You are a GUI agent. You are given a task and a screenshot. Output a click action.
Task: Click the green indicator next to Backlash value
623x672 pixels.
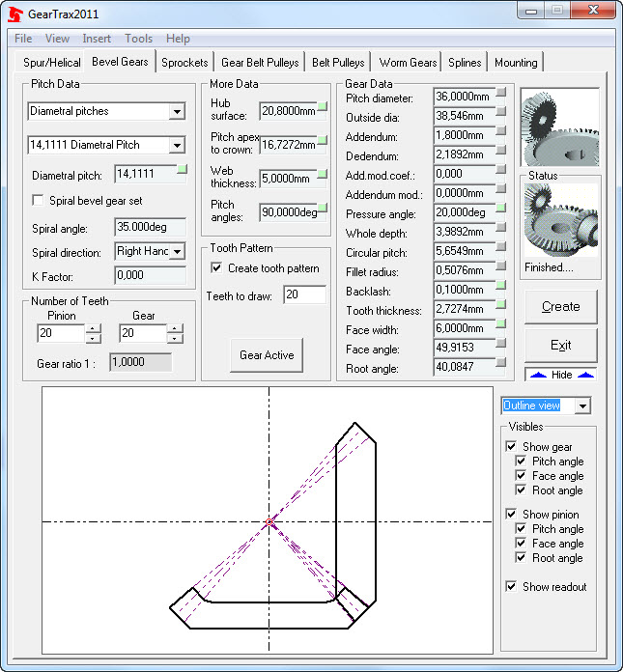[x=500, y=285]
